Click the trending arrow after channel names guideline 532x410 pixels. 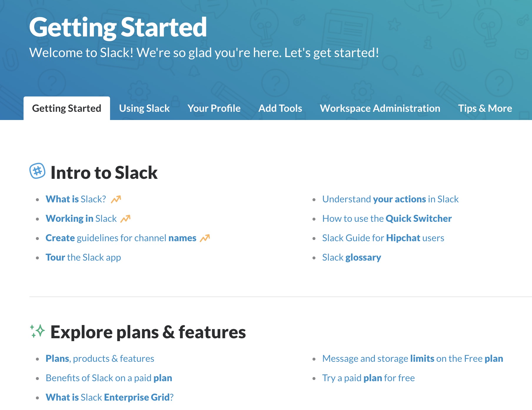click(x=205, y=237)
